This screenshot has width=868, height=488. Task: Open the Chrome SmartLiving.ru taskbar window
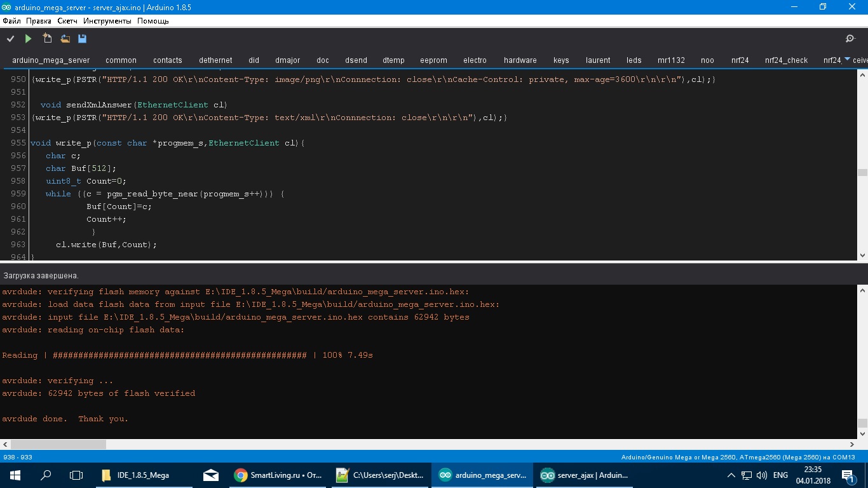(x=277, y=475)
